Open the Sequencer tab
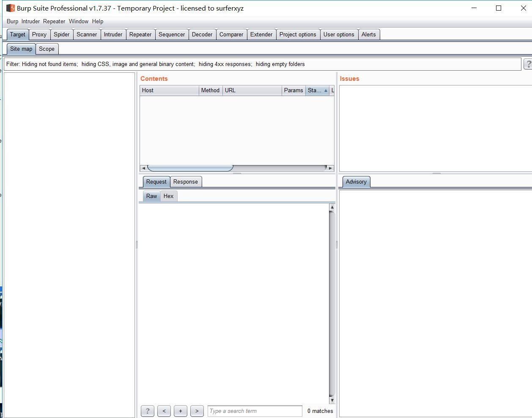This screenshot has height=418, width=532. 172,35
